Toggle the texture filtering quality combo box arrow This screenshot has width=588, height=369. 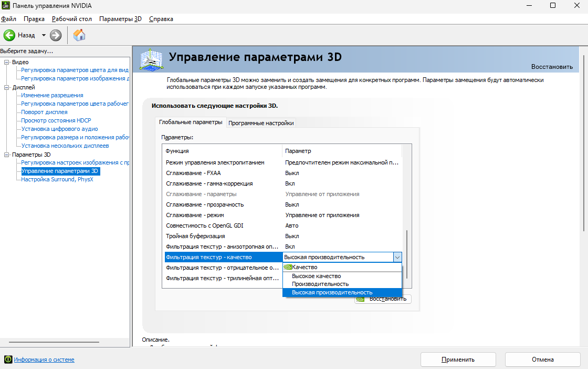pos(397,257)
